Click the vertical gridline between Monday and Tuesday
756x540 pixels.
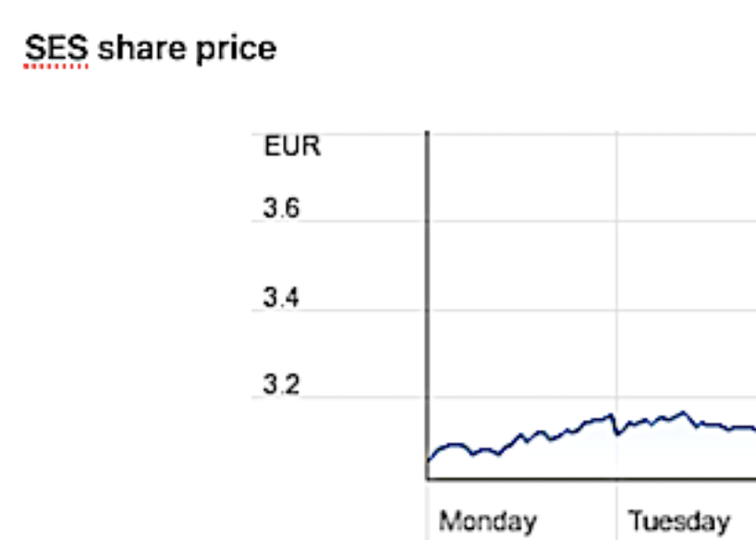point(616,277)
